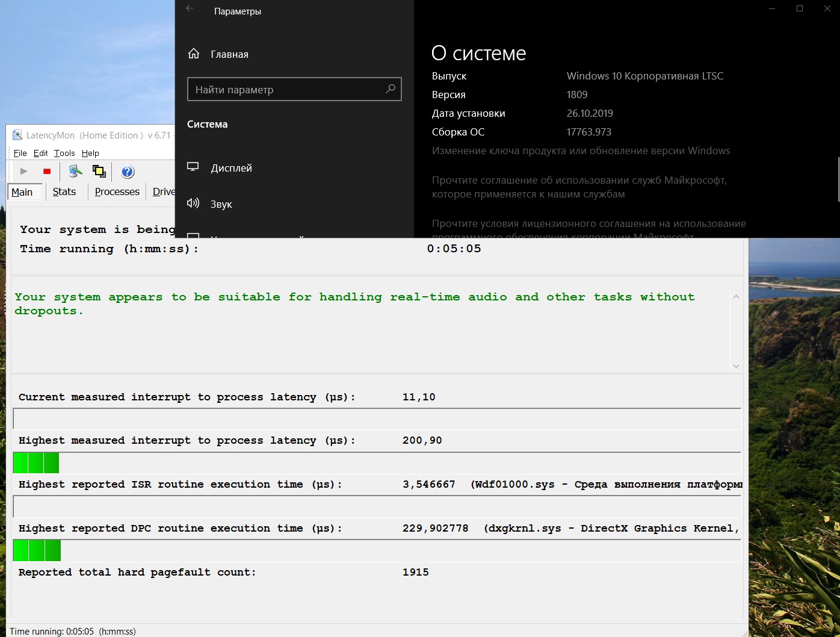The height and width of the screenshot is (637, 840).
Task: Go to Главная in the Settings sidebar
Action: tap(294, 54)
